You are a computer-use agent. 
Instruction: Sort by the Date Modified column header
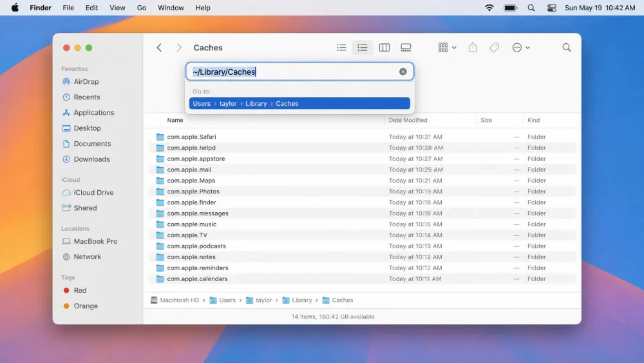pos(408,120)
